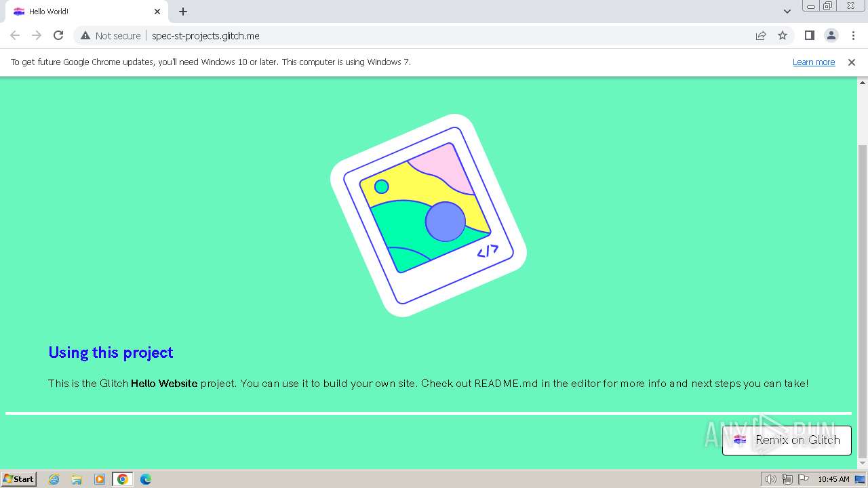
Task: Minimize the Chrome window
Action: click(810, 6)
